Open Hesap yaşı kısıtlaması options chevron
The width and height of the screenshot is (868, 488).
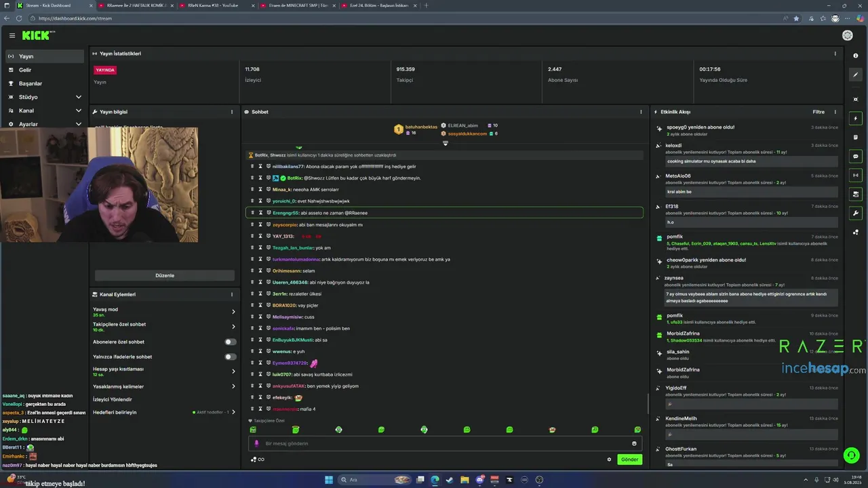[x=233, y=371]
